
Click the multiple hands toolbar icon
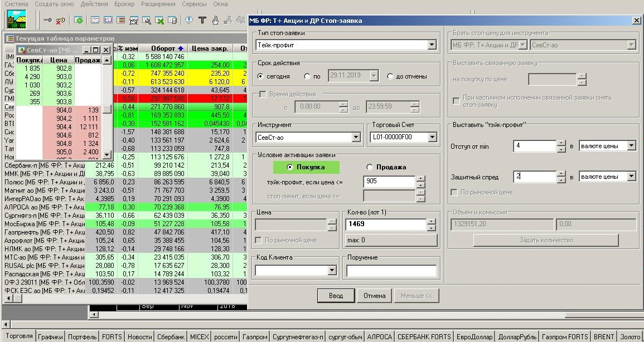point(241,20)
